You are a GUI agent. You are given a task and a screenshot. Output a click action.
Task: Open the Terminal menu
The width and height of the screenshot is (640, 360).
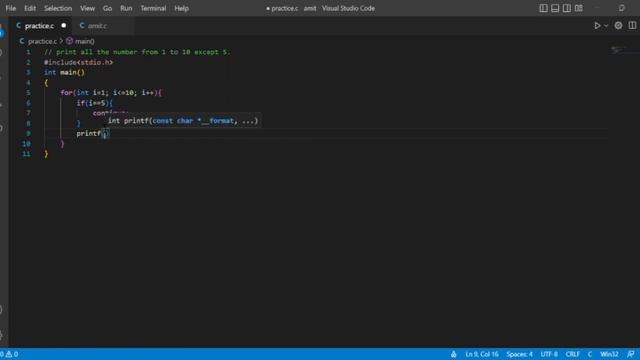click(x=153, y=8)
